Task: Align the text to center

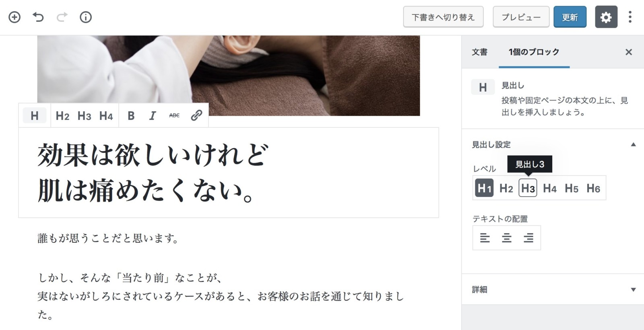Action: (506, 238)
